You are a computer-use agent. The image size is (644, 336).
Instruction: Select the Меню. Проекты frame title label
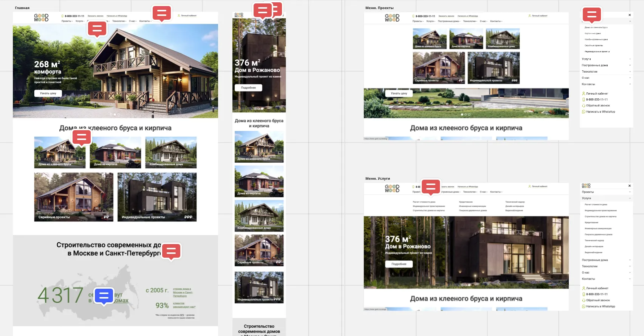coord(379,8)
